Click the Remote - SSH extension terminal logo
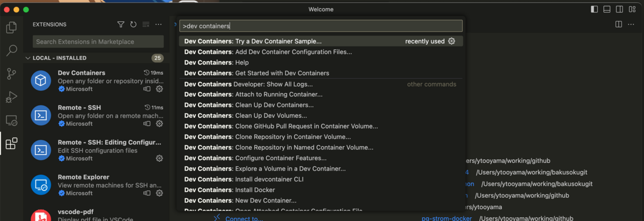This screenshot has width=644, height=221. (41, 116)
